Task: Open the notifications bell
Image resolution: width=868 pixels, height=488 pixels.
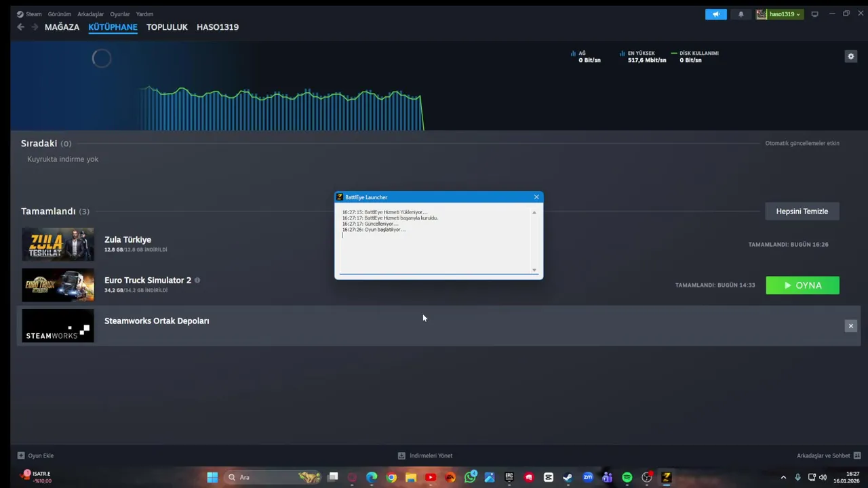Action: click(x=741, y=14)
